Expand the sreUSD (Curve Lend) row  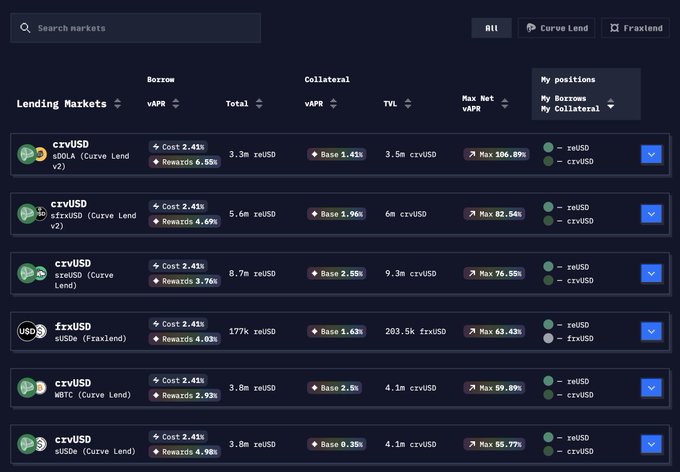(651, 273)
